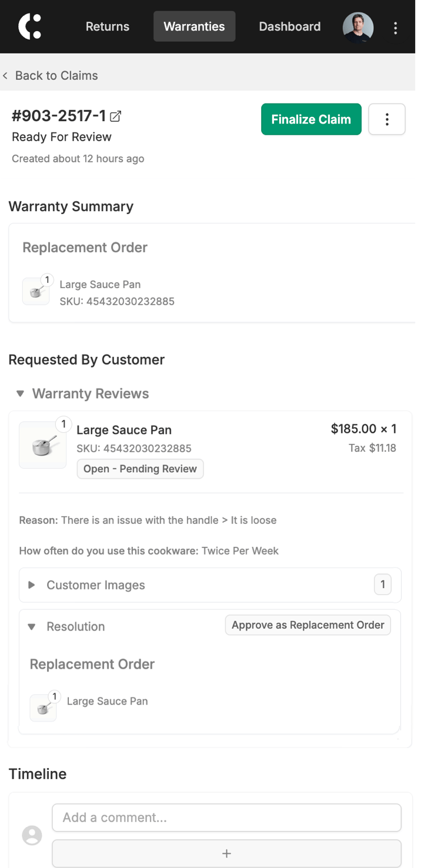The image size is (421, 868).
Task: Click the commenter avatar icon in Timeline
Action: click(32, 835)
